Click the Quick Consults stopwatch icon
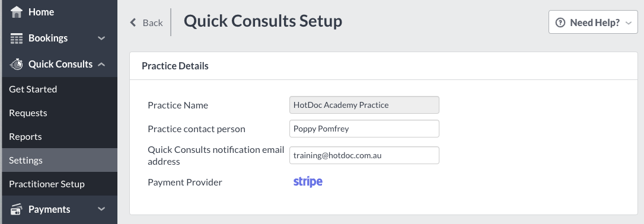The height and width of the screenshot is (224, 644). pos(17,65)
